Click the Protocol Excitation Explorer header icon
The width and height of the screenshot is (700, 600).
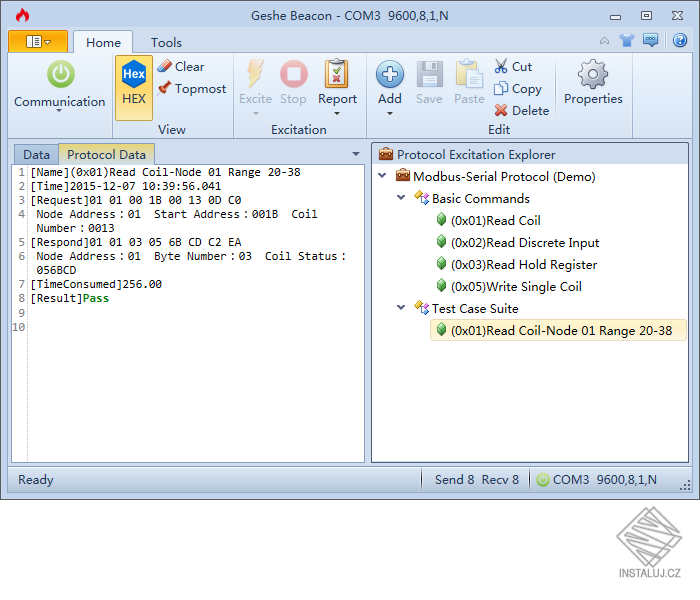[x=386, y=154]
